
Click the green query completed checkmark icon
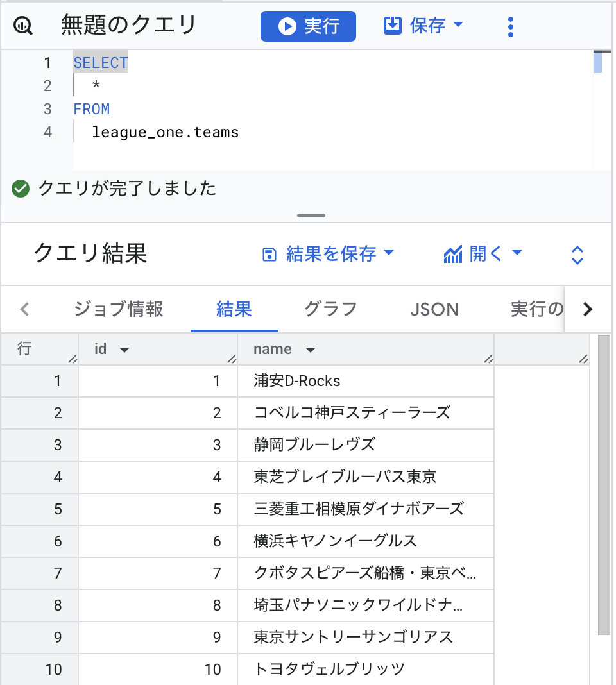pyautogui.click(x=21, y=189)
